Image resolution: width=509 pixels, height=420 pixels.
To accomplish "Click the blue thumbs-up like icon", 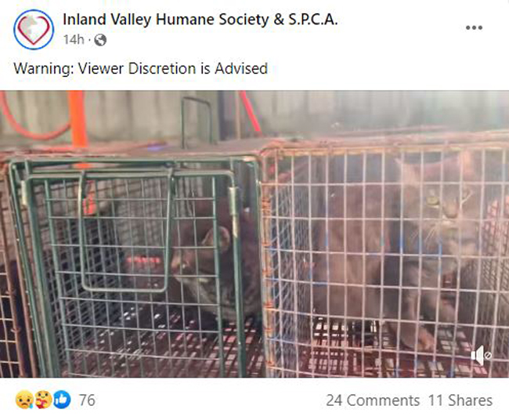I will [62, 400].
